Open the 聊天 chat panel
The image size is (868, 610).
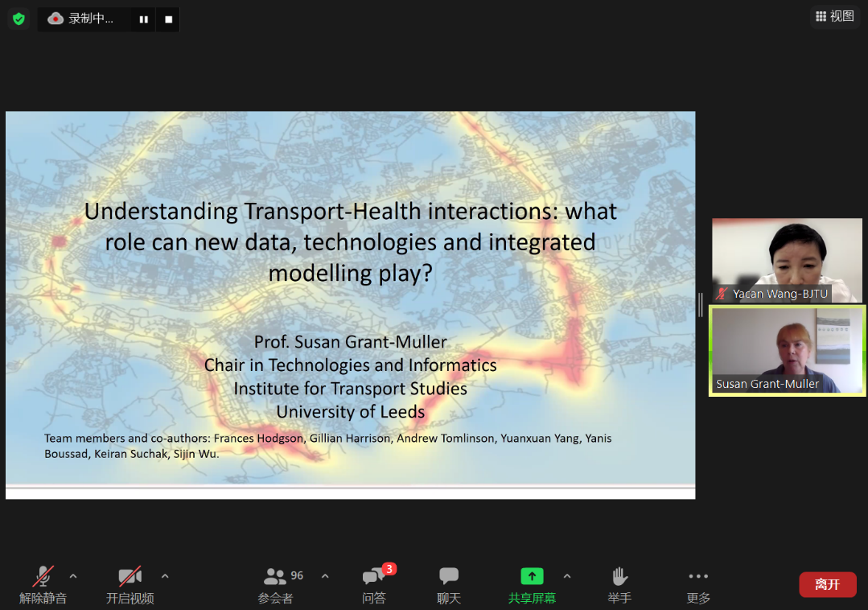point(448,584)
